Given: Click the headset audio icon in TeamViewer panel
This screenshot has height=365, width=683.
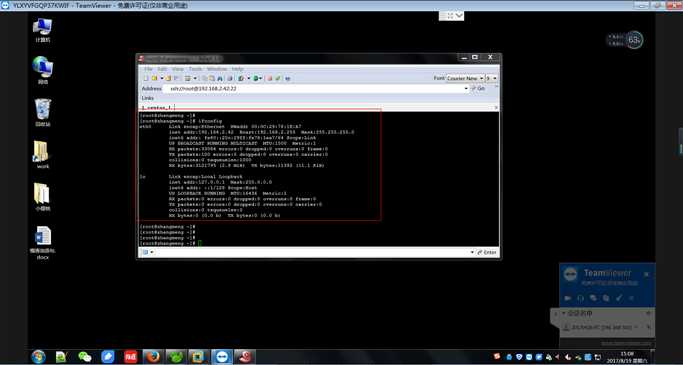Looking at the screenshot, I should pos(580,298).
